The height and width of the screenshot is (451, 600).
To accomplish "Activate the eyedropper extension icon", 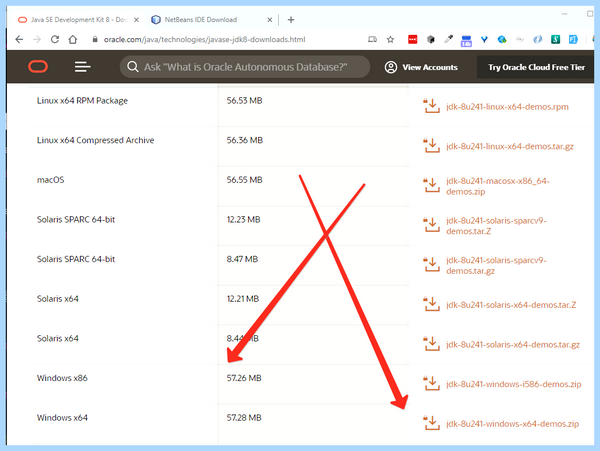I will point(448,39).
